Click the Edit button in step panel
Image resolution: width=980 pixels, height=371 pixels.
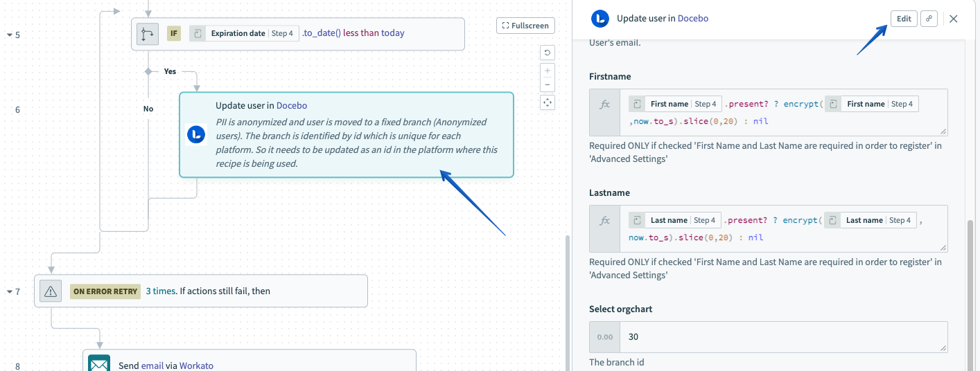coord(904,19)
